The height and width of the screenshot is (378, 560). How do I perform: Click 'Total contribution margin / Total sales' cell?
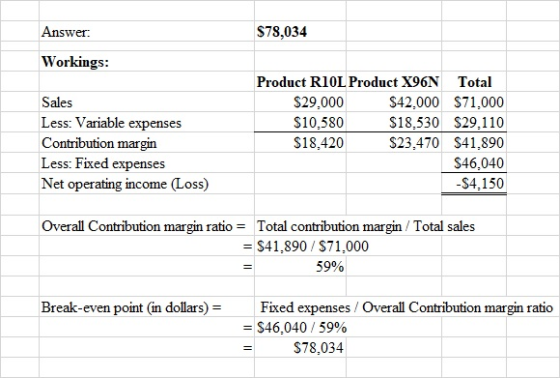click(366, 227)
